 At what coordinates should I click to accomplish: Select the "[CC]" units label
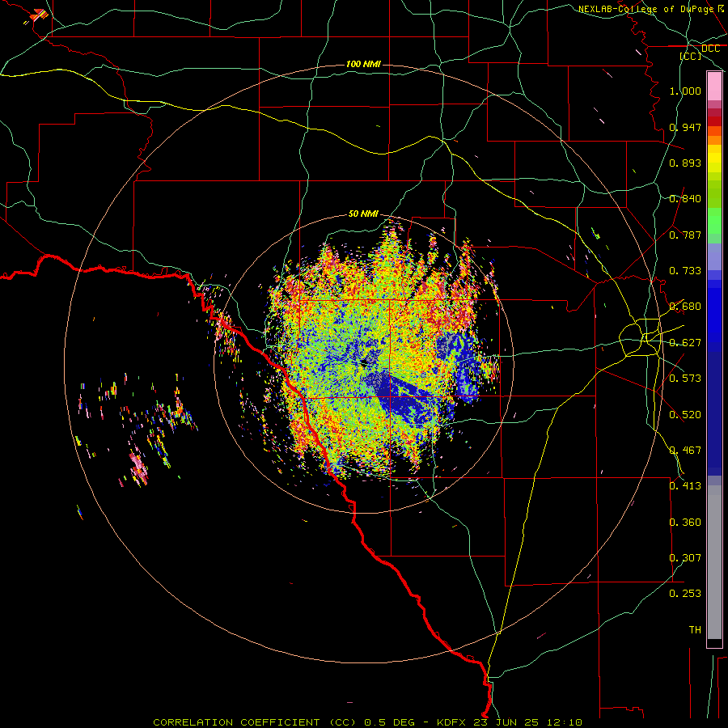tap(691, 56)
